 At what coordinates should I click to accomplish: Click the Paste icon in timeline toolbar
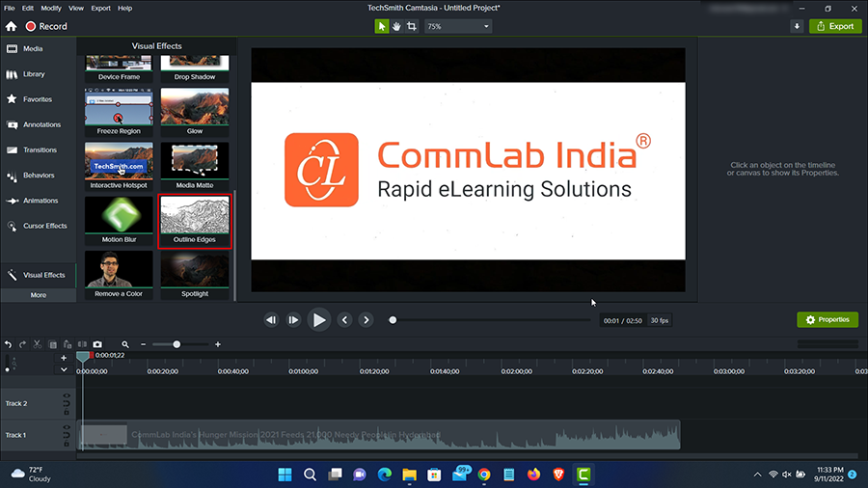(68, 344)
